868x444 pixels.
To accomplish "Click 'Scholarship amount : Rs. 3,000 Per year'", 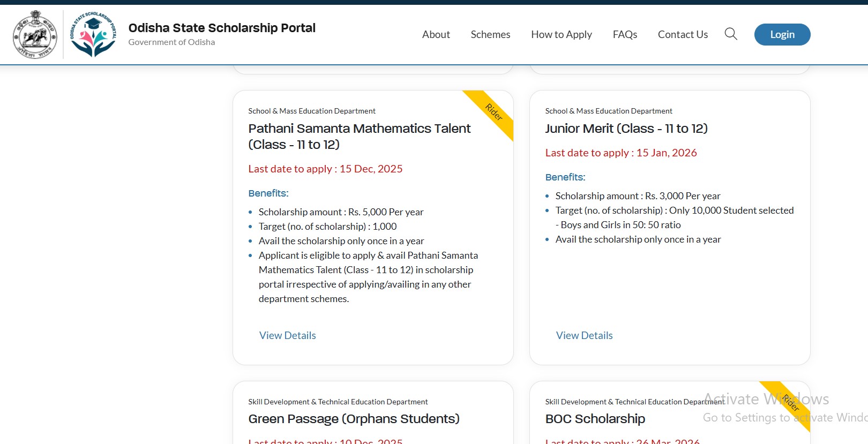I will pos(638,196).
